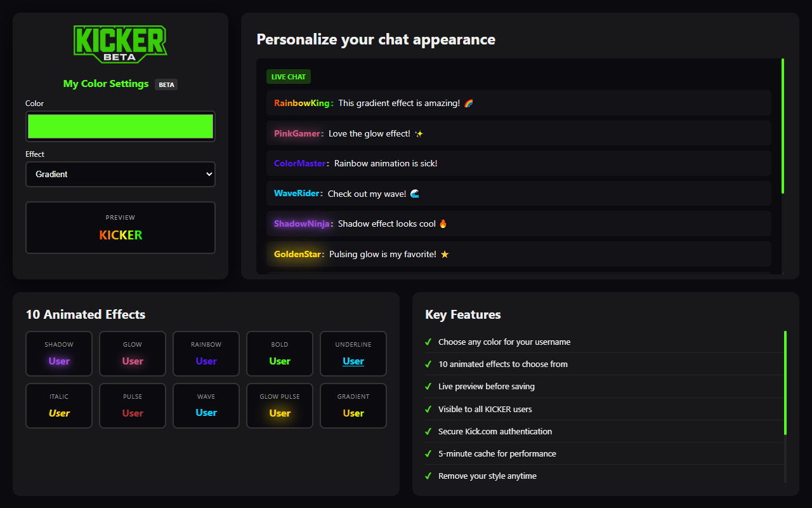Click the live chat green scrollbar
The image size is (812, 508).
pos(783,126)
